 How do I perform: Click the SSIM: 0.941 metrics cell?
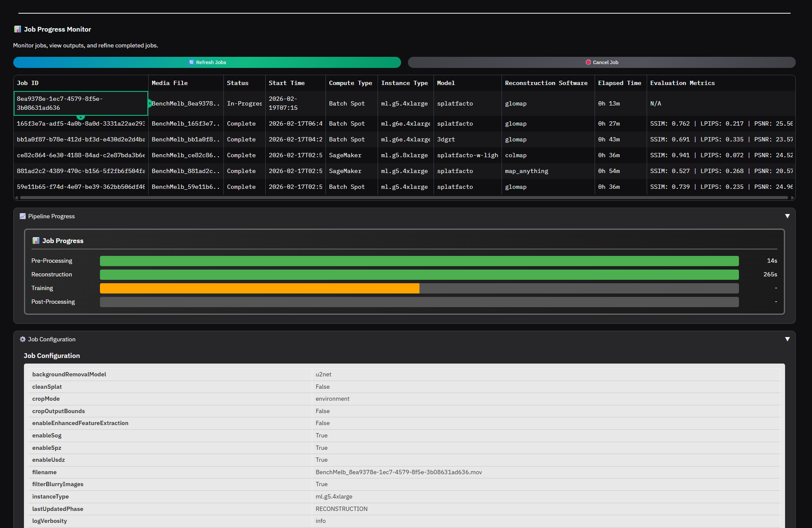[x=721, y=155]
